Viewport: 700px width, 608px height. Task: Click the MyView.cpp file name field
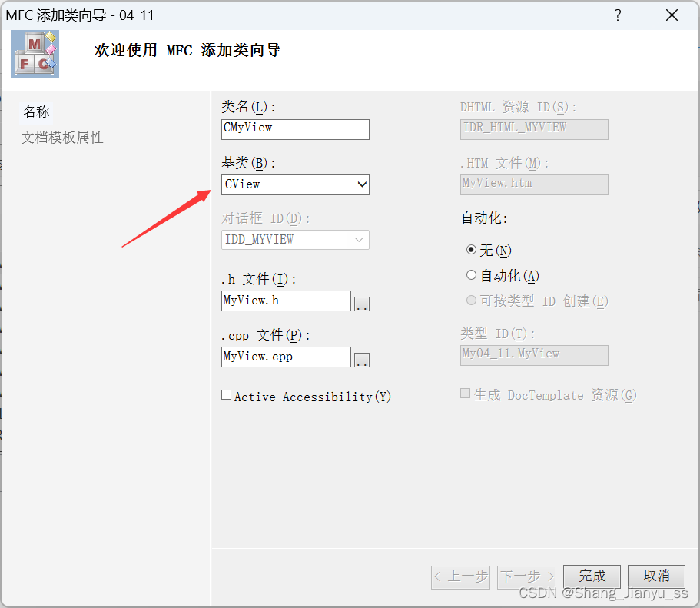(x=286, y=357)
